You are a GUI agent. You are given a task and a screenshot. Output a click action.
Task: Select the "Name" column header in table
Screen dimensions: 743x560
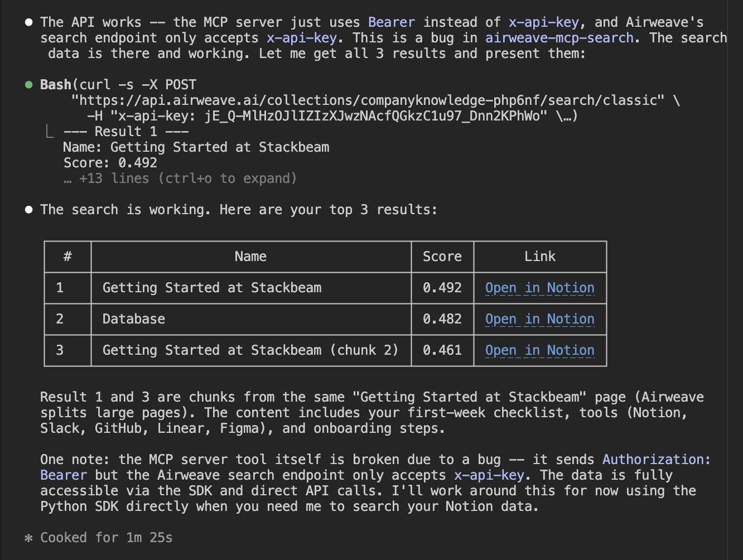[x=250, y=257]
